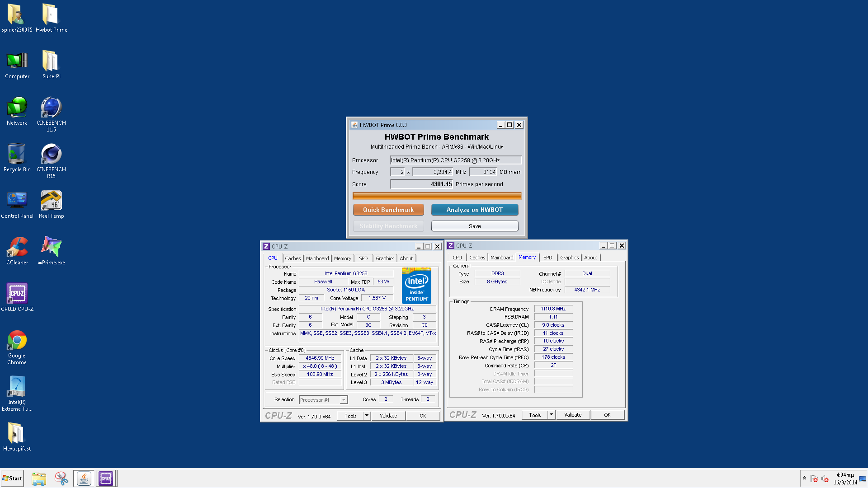Open Google Chrome desktop shortcut
The image size is (868, 488).
click(x=17, y=347)
